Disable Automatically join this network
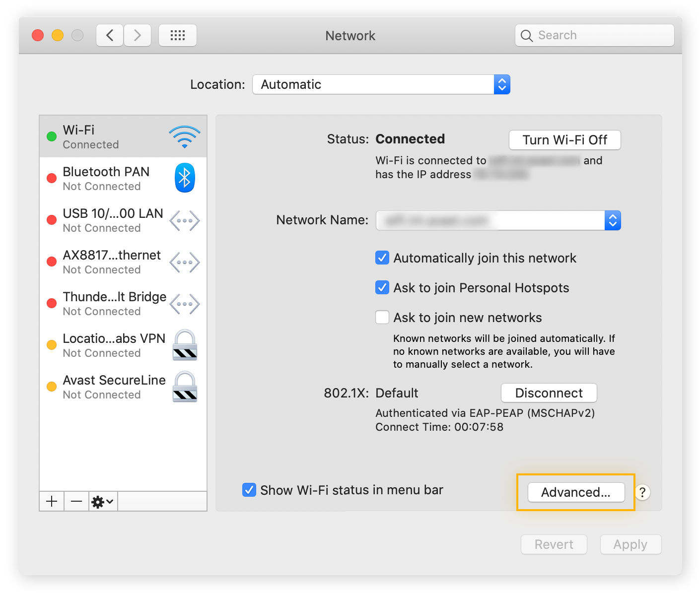Screen dimensions: 700x593 click(382, 258)
